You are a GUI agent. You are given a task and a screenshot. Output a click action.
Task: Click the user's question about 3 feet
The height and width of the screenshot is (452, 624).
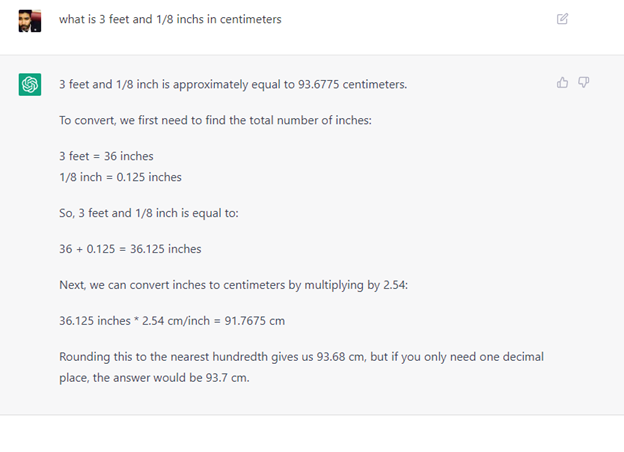170,19
